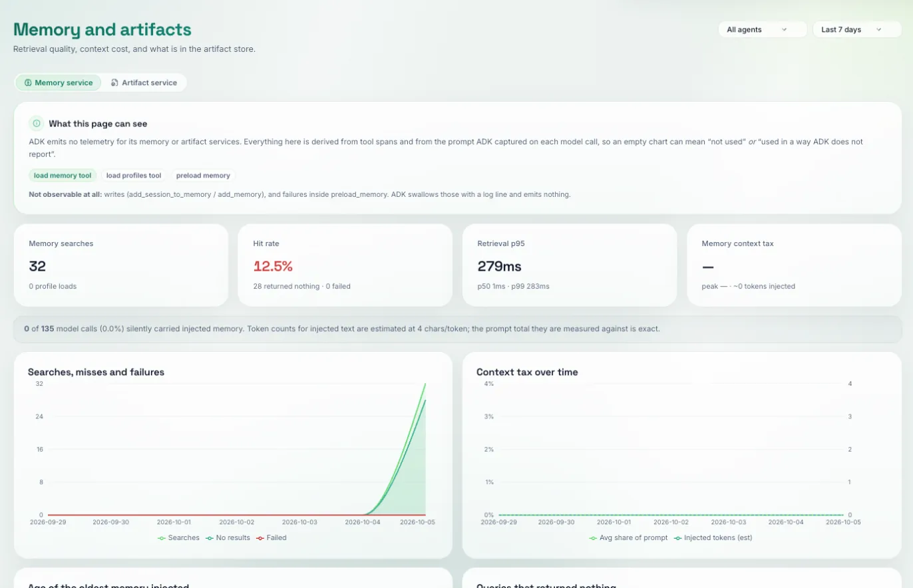Select the preload memory chip

click(203, 176)
